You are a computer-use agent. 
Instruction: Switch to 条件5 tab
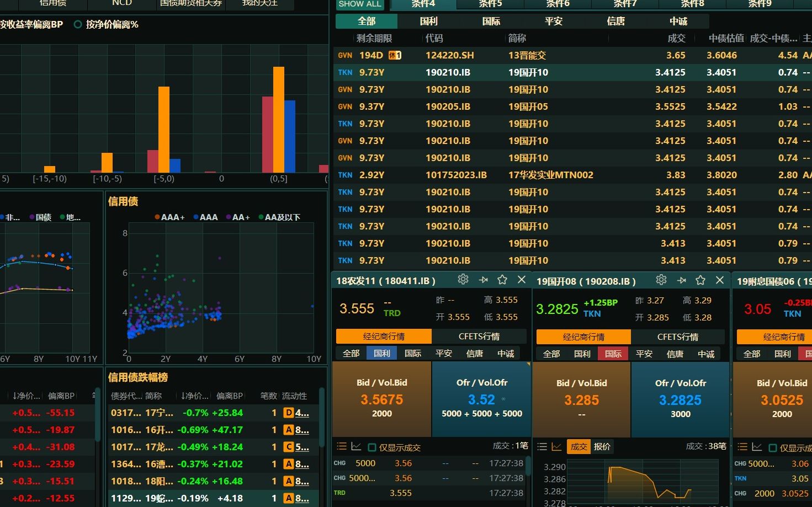[491, 4]
